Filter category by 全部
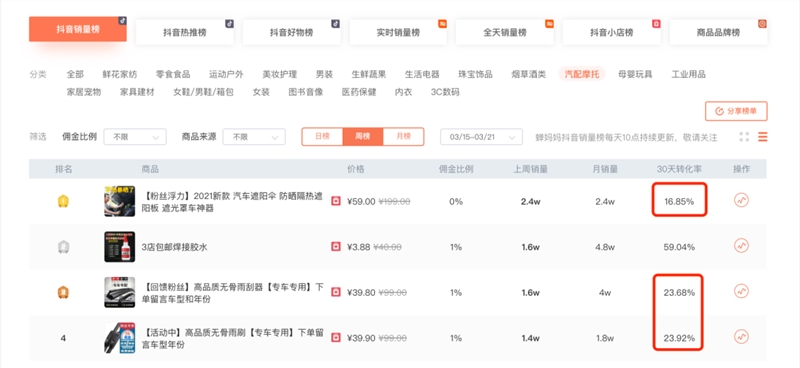800x368 pixels. tap(75, 75)
